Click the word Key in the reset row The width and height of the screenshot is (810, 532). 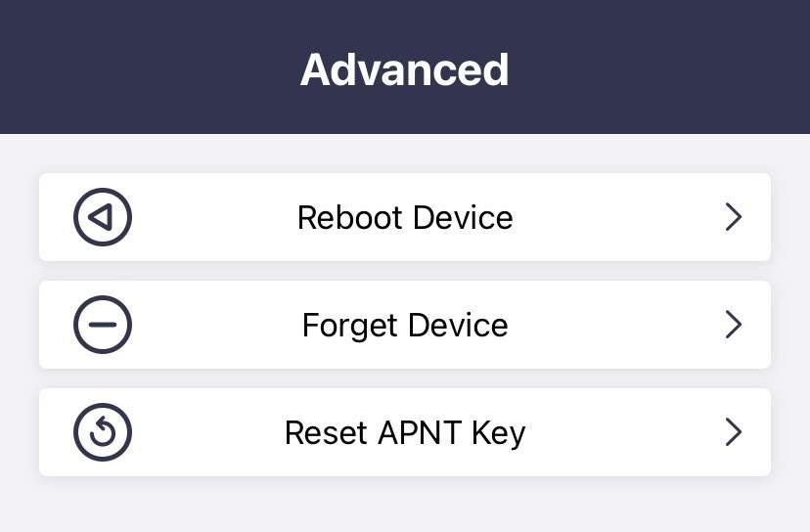pyautogui.click(x=500, y=432)
